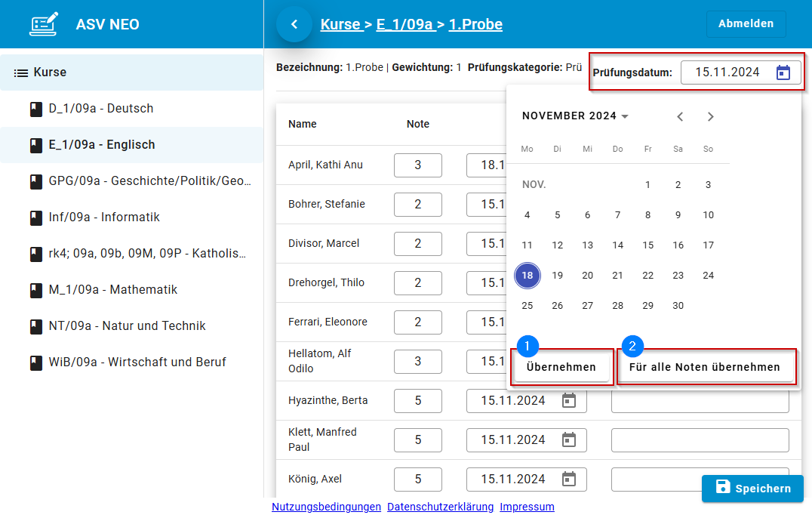Follow the 1.Probe breadcrumb link
Screen dimensions: 812x515
click(475, 24)
